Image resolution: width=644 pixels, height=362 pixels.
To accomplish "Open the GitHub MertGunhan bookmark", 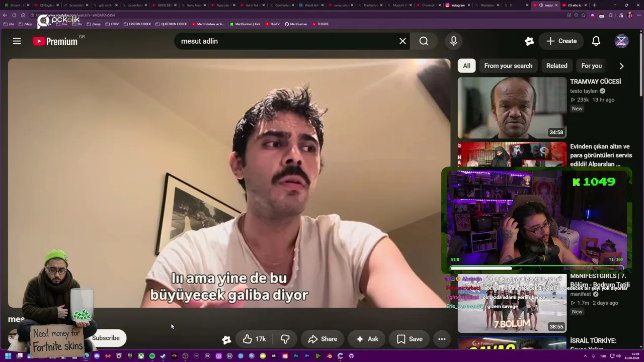I will click(296, 24).
